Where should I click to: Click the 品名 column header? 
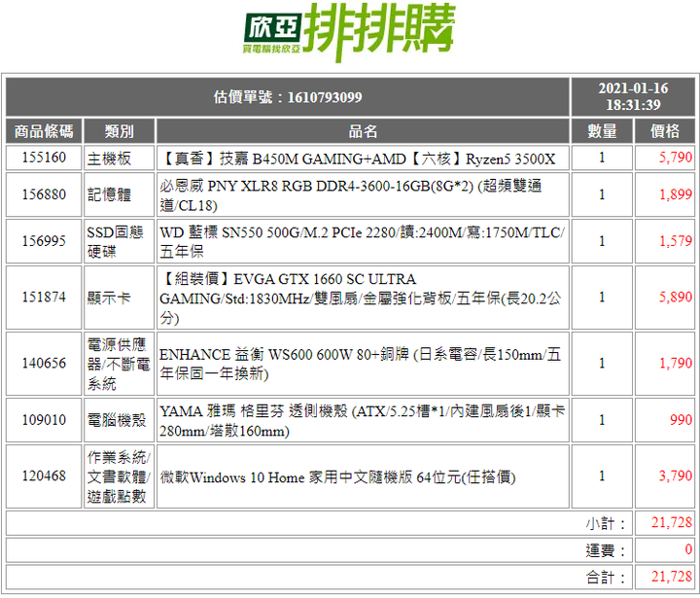coord(363,131)
